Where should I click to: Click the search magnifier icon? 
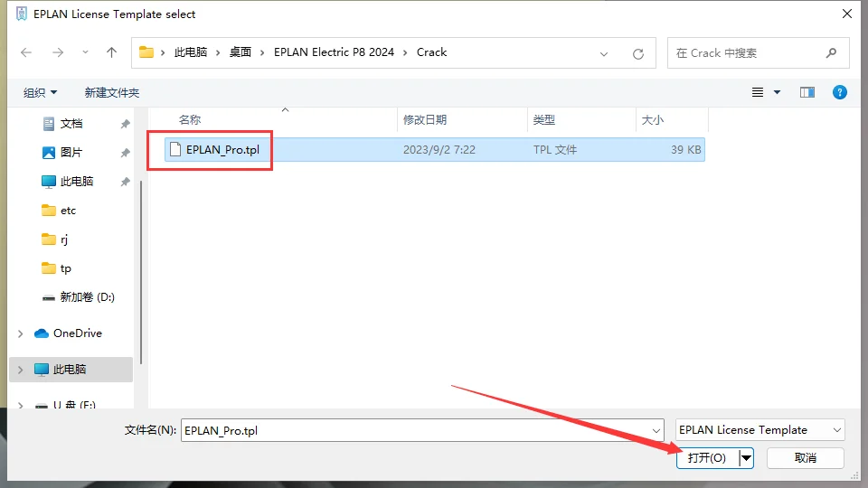point(831,53)
